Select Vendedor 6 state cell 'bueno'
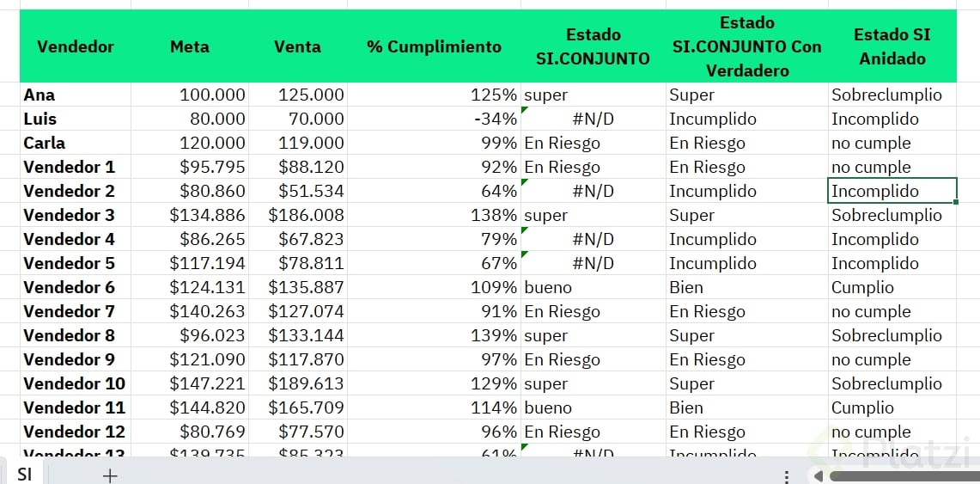This screenshot has width=980, height=484. click(593, 287)
